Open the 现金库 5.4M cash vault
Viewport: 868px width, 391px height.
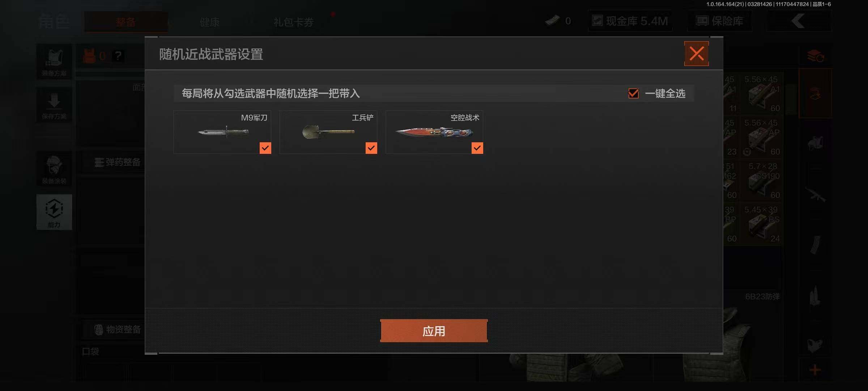coord(630,21)
